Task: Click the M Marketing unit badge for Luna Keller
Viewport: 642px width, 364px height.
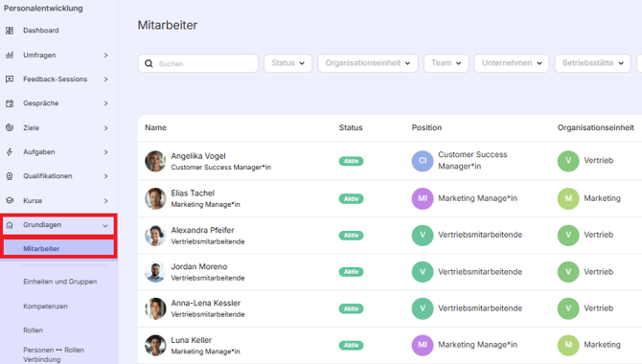Action: tap(568, 345)
